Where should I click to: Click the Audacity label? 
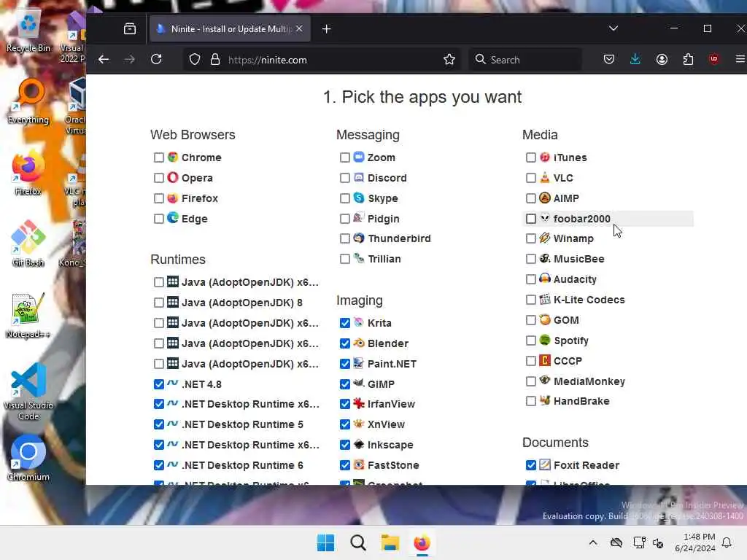(x=575, y=279)
